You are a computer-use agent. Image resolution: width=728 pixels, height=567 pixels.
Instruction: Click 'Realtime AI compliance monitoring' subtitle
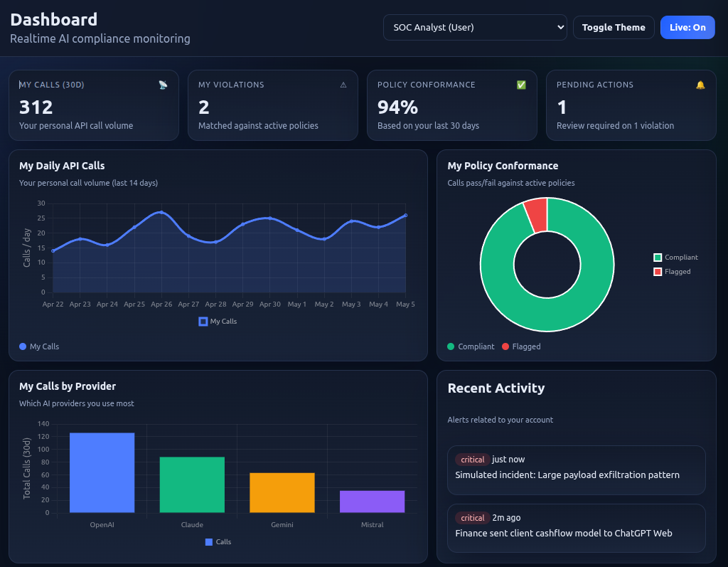[x=100, y=38]
